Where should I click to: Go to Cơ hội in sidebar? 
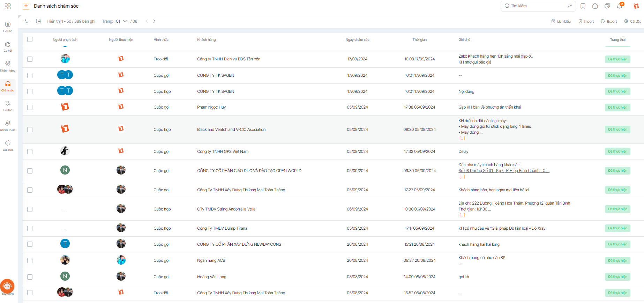(8, 46)
